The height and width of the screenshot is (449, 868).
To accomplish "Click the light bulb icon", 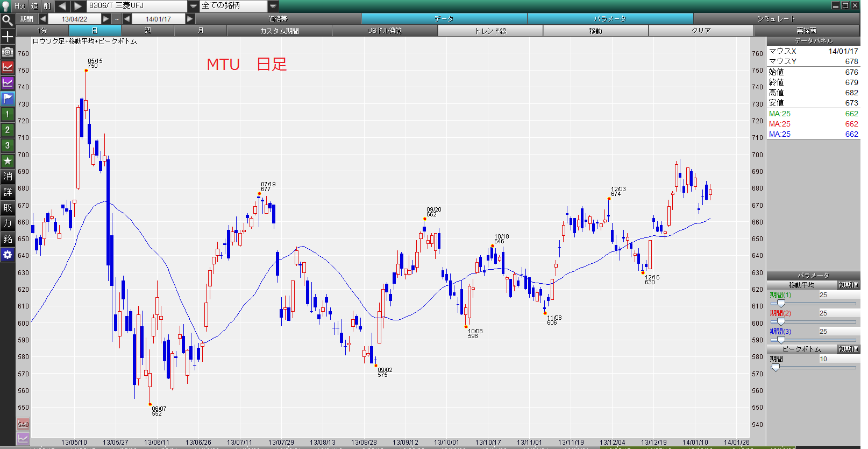I will pos(6,6).
